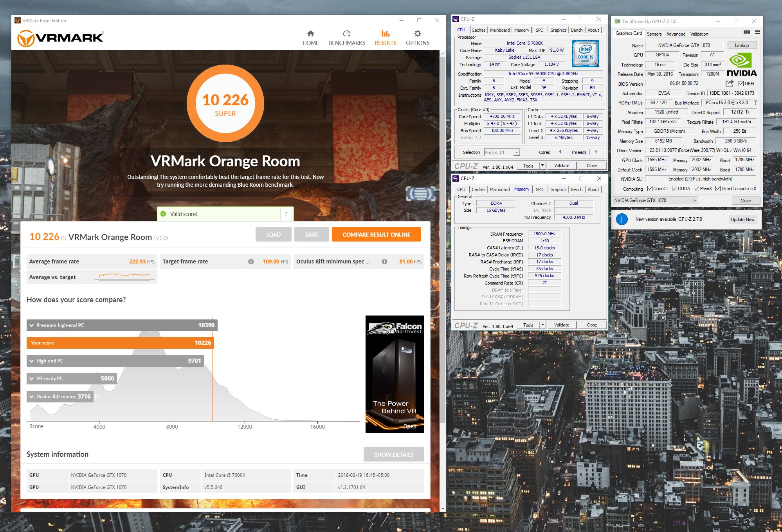The image size is (782, 532).
Task: Click Close button in GPU-Z window
Action: [x=746, y=200]
